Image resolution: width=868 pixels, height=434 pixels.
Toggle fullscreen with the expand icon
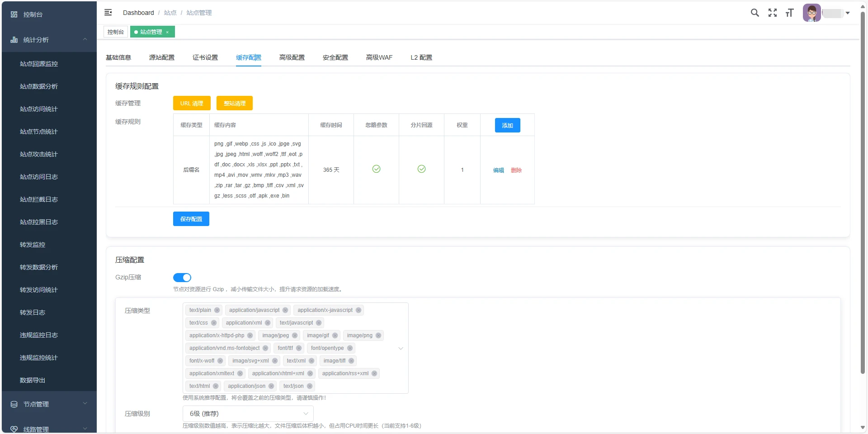point(772,13)
